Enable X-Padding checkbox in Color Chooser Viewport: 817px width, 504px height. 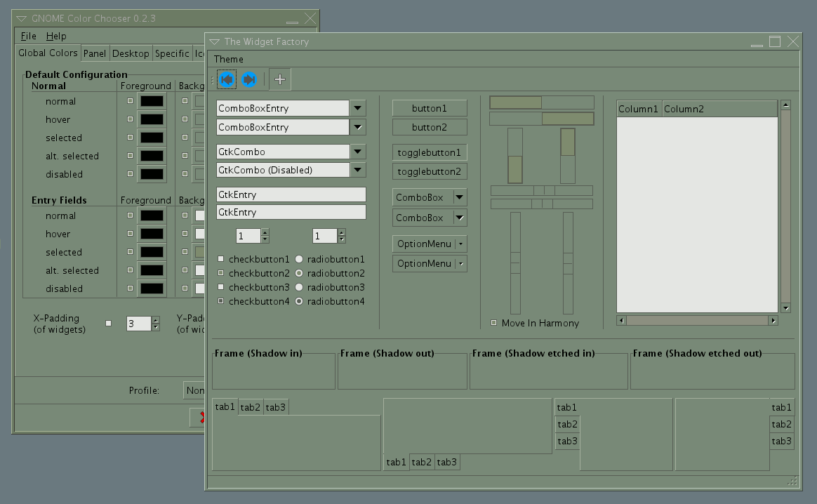tap(108, 323)
